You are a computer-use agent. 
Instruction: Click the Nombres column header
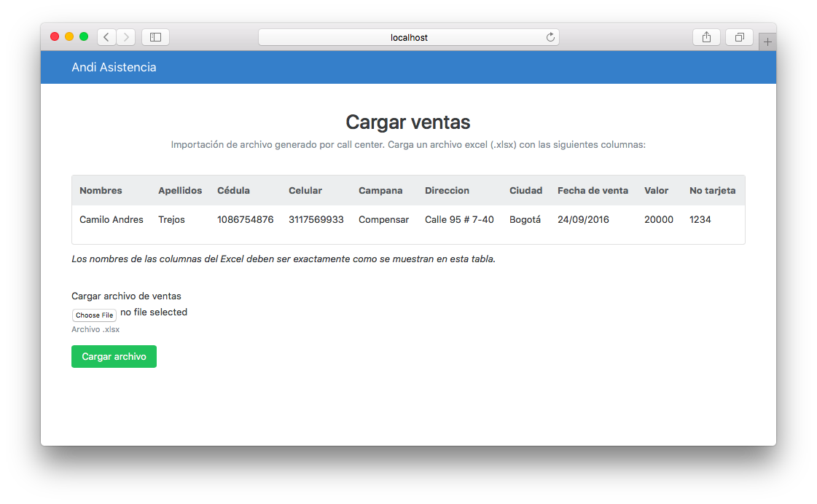coord(101,191)
